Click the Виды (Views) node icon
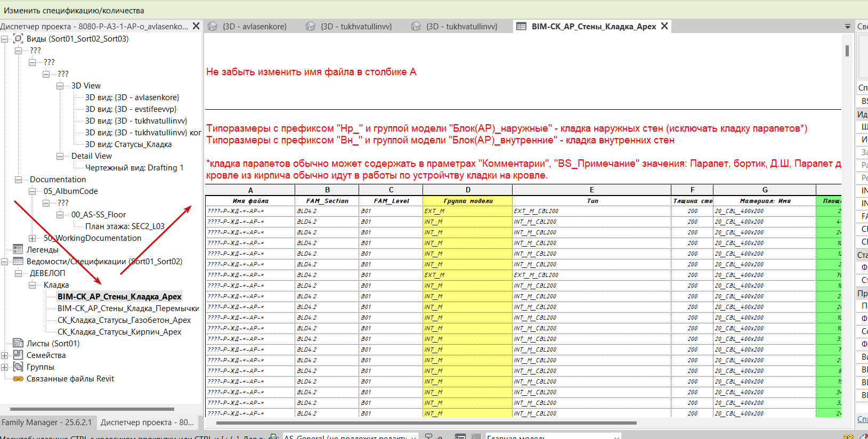Image resolution: width=868 pixels, height=439 pixels. [x=18, y=38]
